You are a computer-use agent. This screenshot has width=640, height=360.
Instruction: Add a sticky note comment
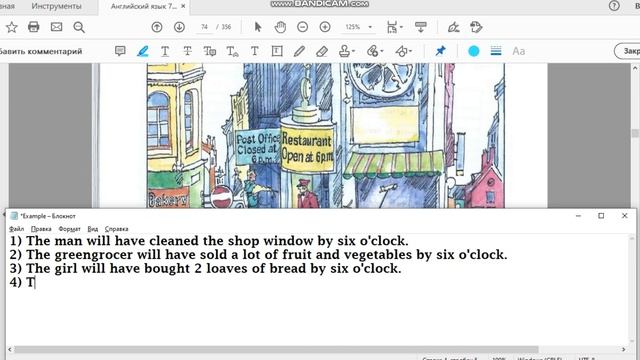pyautogui.click(x=120, y=51)
